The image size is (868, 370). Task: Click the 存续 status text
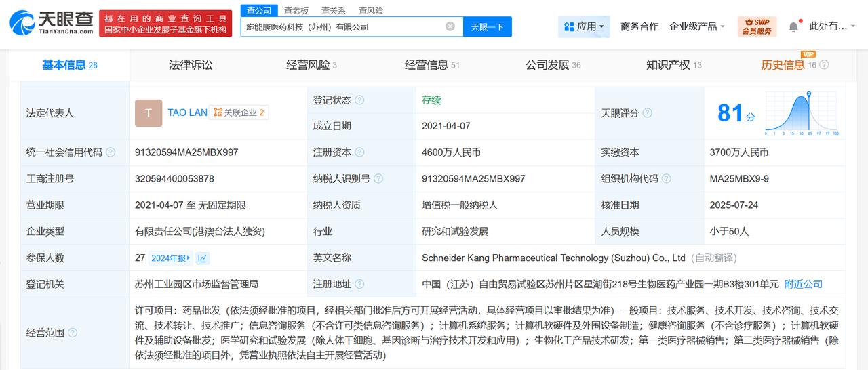(431, 100)
